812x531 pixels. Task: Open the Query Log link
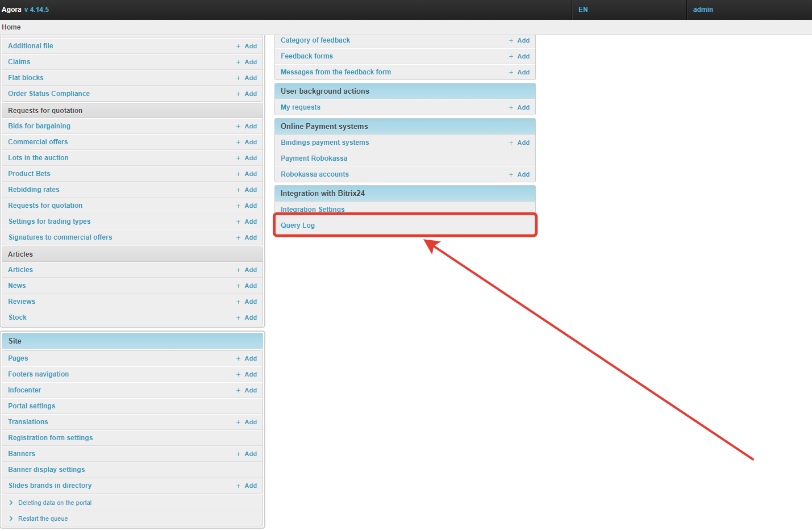[298, 225]
